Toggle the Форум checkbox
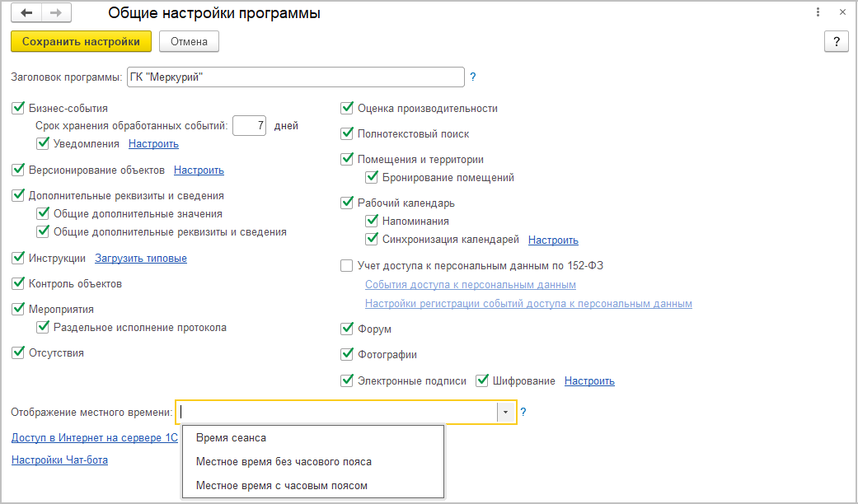The width and height of the screenshot is (858, 504). tap(348, 329)
